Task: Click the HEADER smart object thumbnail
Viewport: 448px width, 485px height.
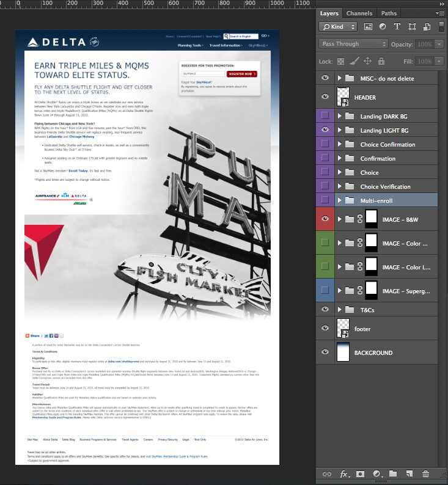Action: (x=343, y=97)
